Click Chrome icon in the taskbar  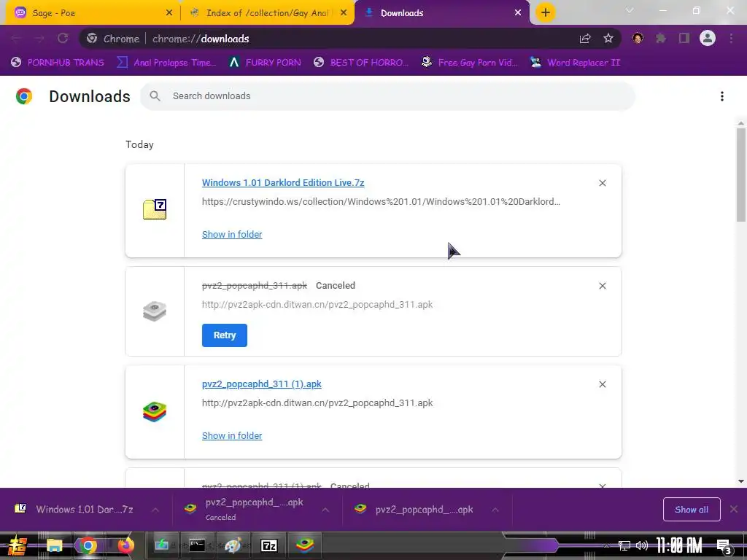click(88, 545)
